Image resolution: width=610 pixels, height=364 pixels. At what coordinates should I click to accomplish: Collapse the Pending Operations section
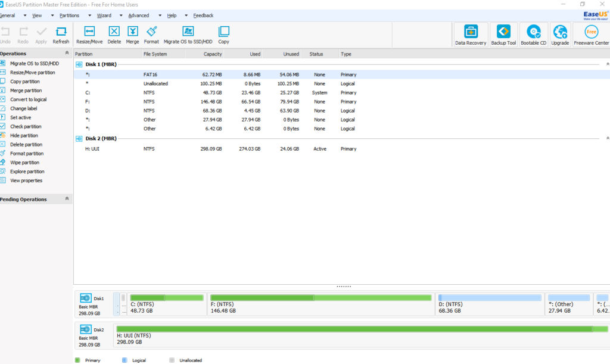coord(67,199)
